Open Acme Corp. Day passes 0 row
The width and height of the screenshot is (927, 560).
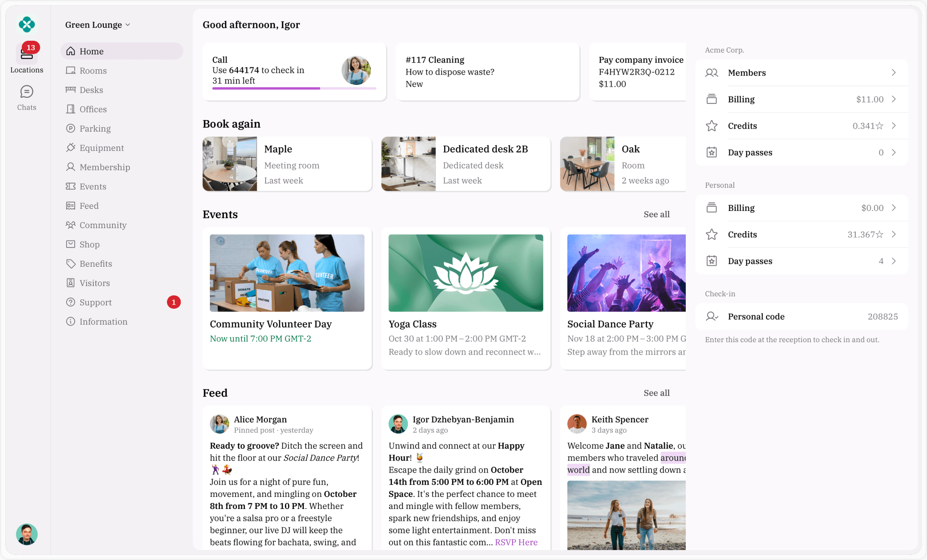pos(801,152)
